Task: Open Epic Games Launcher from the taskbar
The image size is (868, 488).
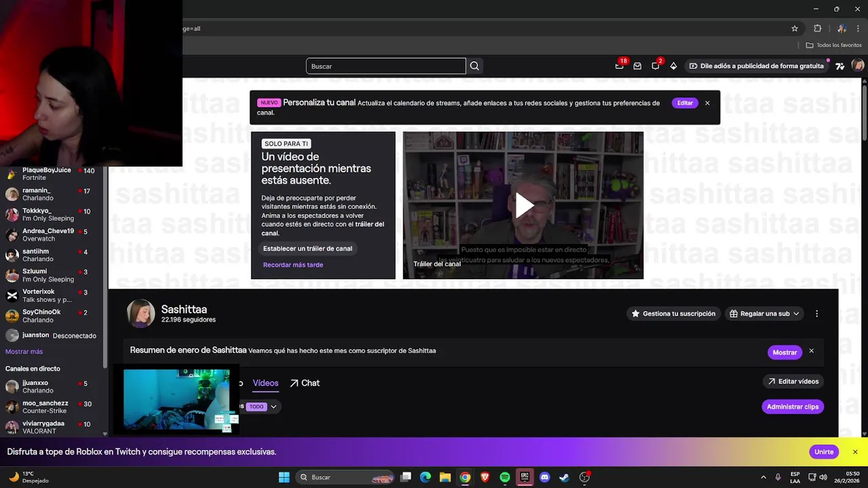Action: (x=524, y=477)
